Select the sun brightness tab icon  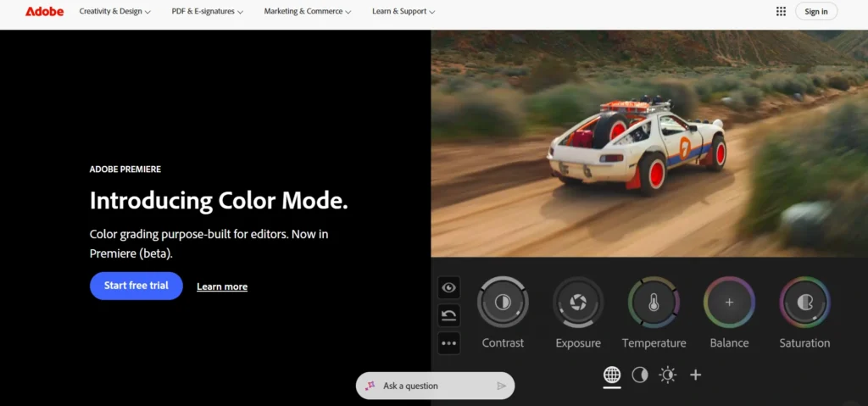668,375
